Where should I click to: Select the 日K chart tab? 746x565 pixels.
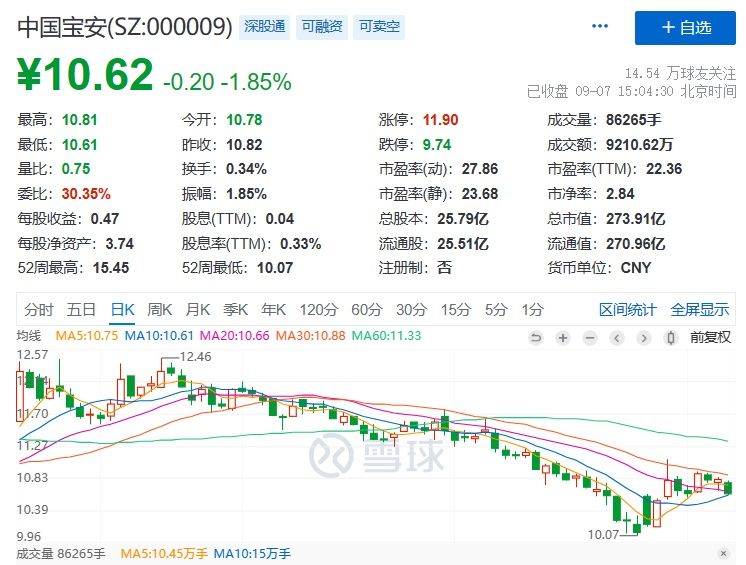pos(122,310)
